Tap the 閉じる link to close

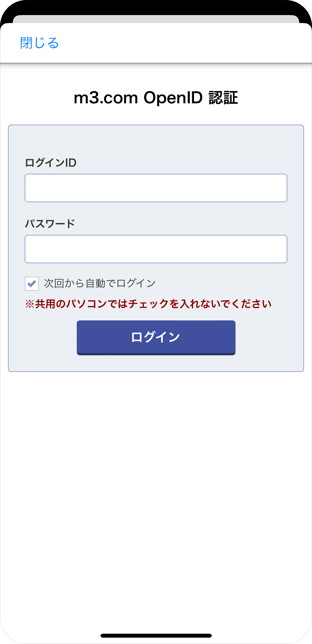click(39, 43)
